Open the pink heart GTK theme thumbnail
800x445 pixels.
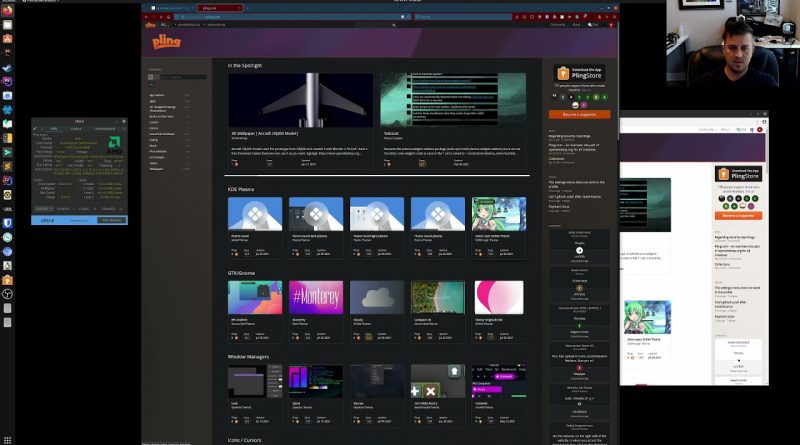coord(499,297)
